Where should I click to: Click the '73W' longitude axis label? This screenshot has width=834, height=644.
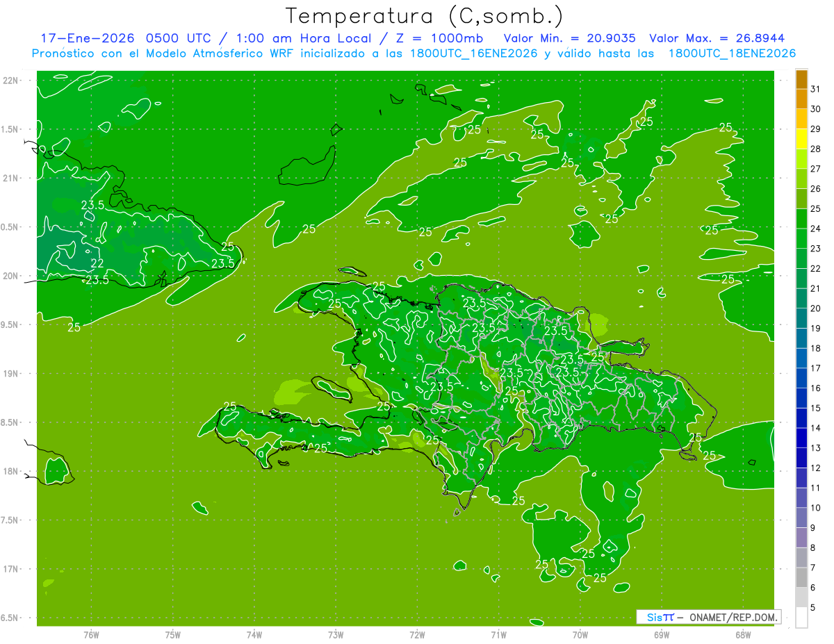click(x=336, y=634)
